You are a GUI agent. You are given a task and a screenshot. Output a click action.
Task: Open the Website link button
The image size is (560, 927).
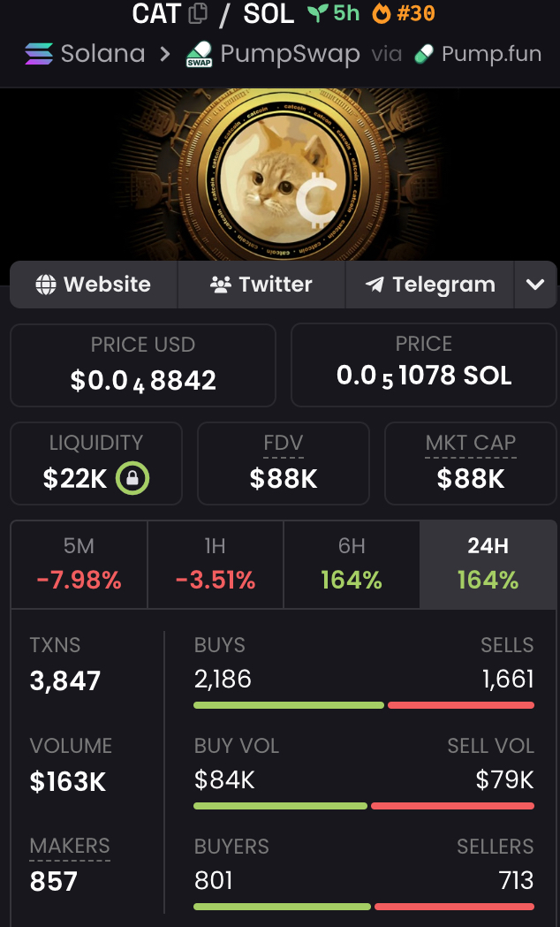pyautogui.click(x=94, y=285)
